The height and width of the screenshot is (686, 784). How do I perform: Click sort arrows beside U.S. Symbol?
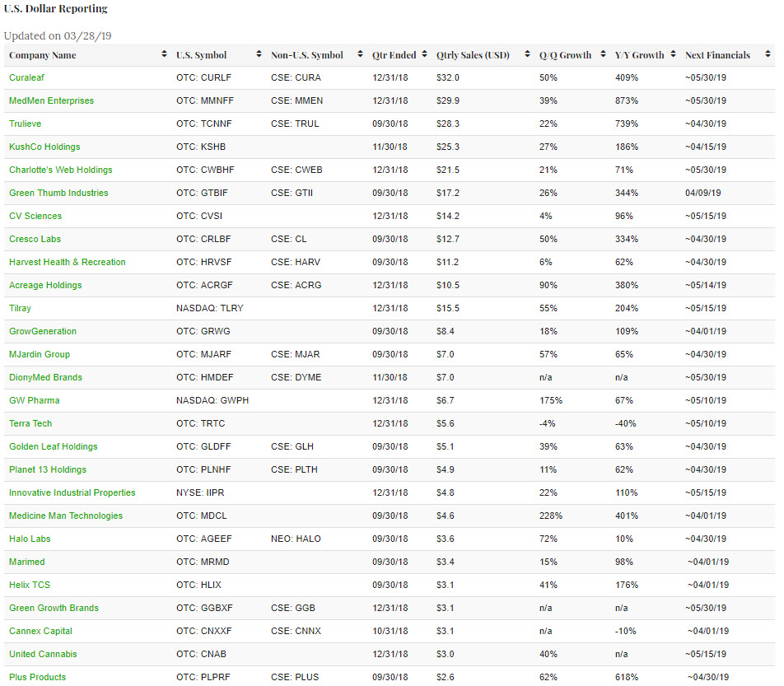(259, 55)
